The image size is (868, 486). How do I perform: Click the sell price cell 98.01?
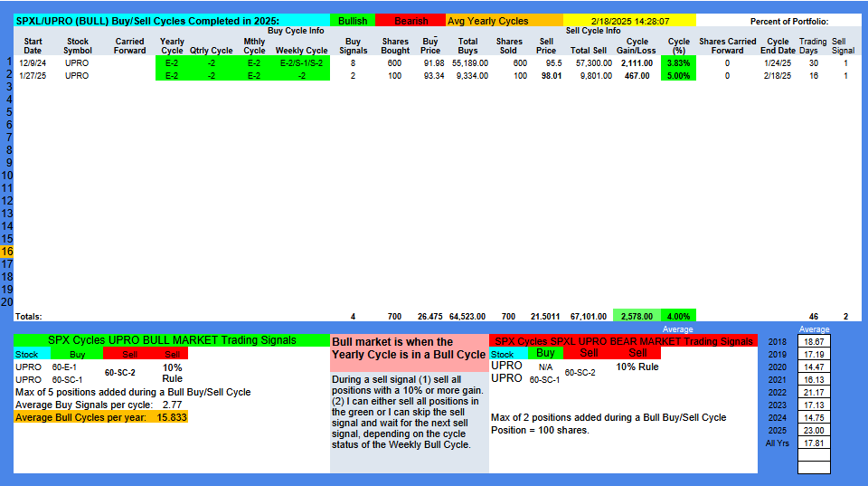coord(552,76)
